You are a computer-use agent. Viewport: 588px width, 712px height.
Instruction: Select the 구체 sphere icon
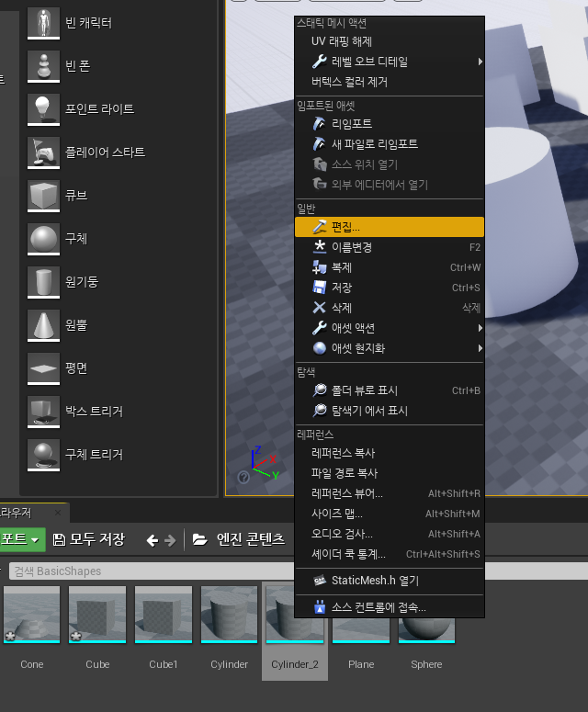tap(43, 238)
